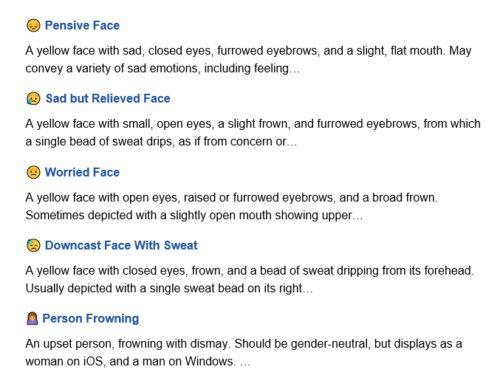This screenshot has width=500, height=375.
Task: Click the ellipsis after 'on its right'
Action: 307,291
